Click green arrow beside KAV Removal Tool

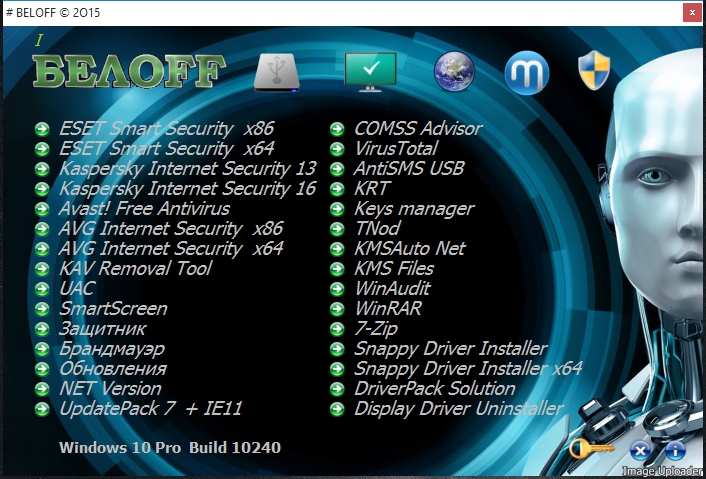click(42, 269)
